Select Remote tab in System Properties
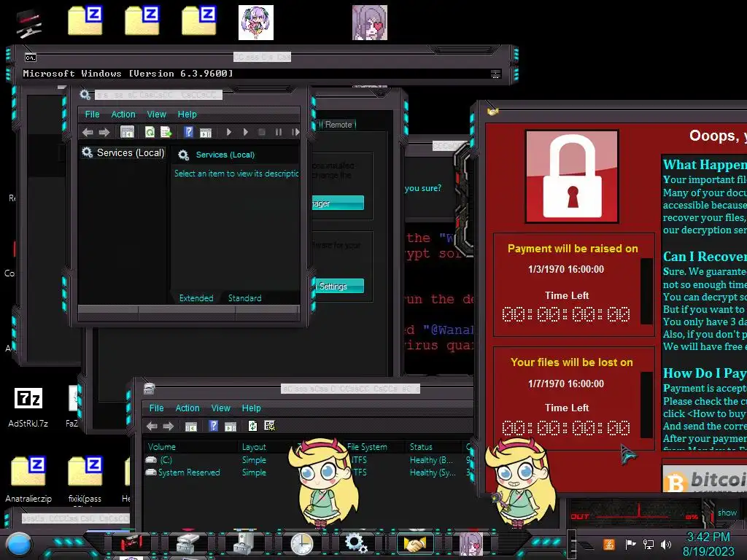747x560 pixels. coord(338,125)
